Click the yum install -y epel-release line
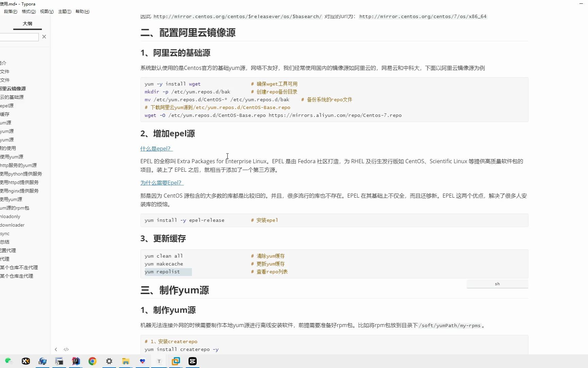Screen dimensions: 588x368 click(184, 220)
